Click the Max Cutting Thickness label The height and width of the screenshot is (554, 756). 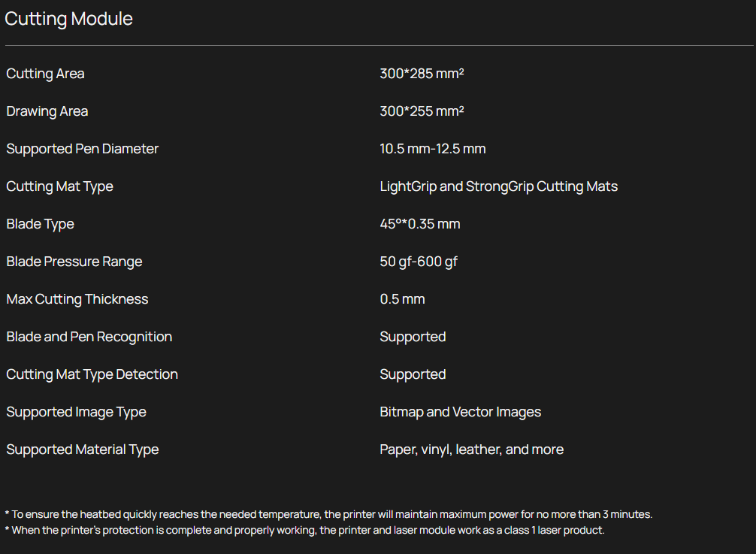pyautogui.click(x=77, y=299)
